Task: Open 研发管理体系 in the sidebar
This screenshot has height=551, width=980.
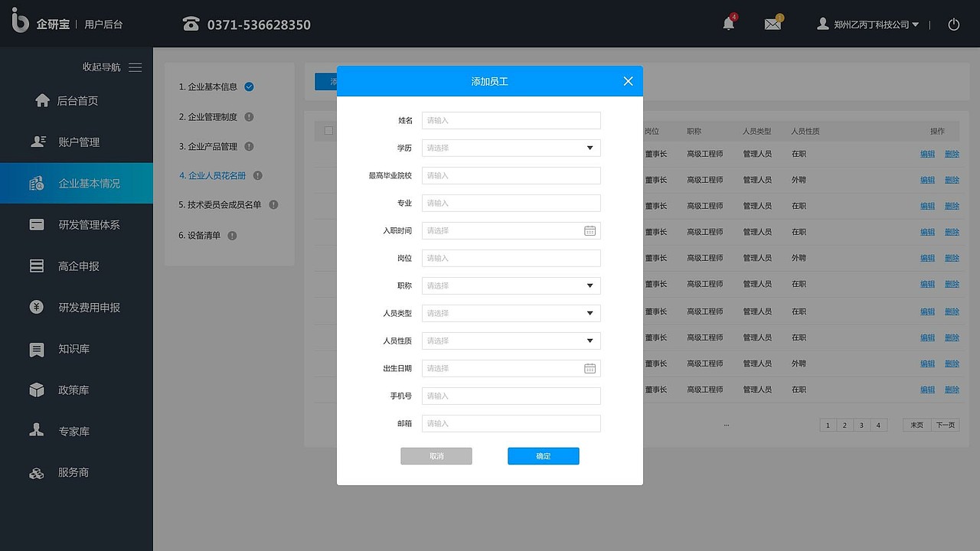Action: 77,224
